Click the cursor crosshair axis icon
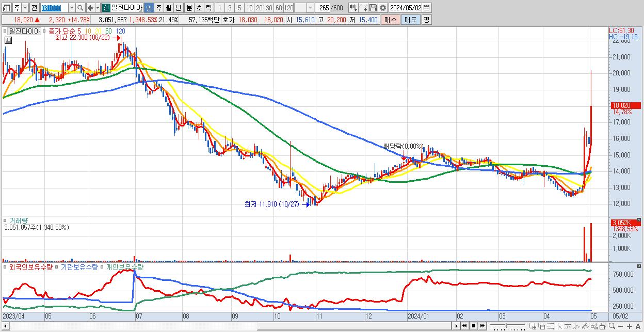 point(559,326)
